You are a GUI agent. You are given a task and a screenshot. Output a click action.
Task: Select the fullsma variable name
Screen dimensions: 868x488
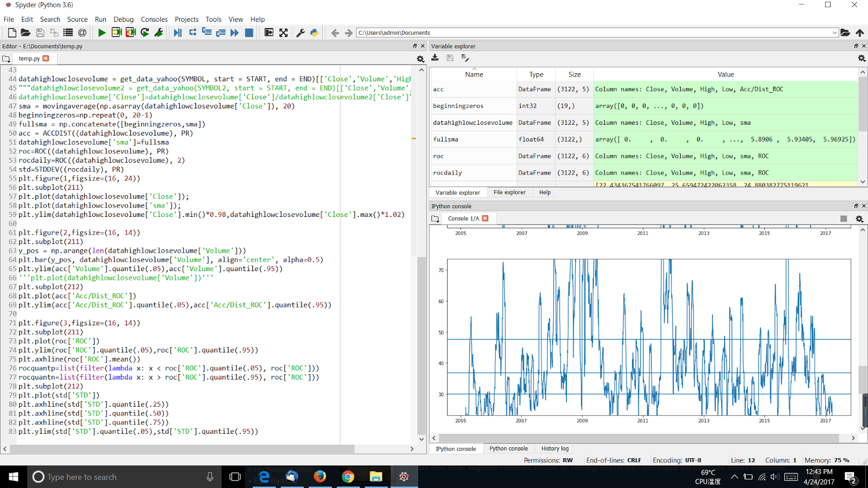click(445, 139)
